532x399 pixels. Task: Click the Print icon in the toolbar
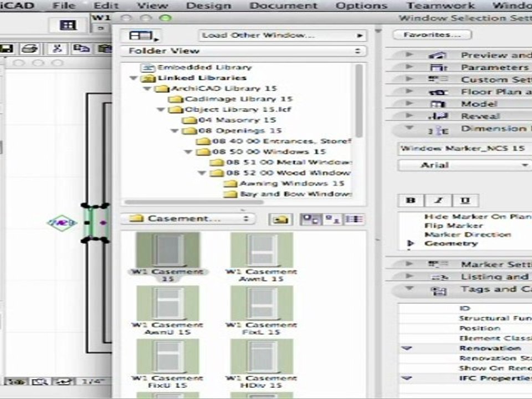30,49
